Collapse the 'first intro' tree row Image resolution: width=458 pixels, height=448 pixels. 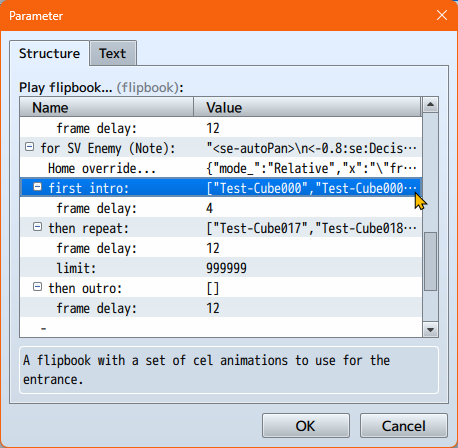[x=38, y=187]
